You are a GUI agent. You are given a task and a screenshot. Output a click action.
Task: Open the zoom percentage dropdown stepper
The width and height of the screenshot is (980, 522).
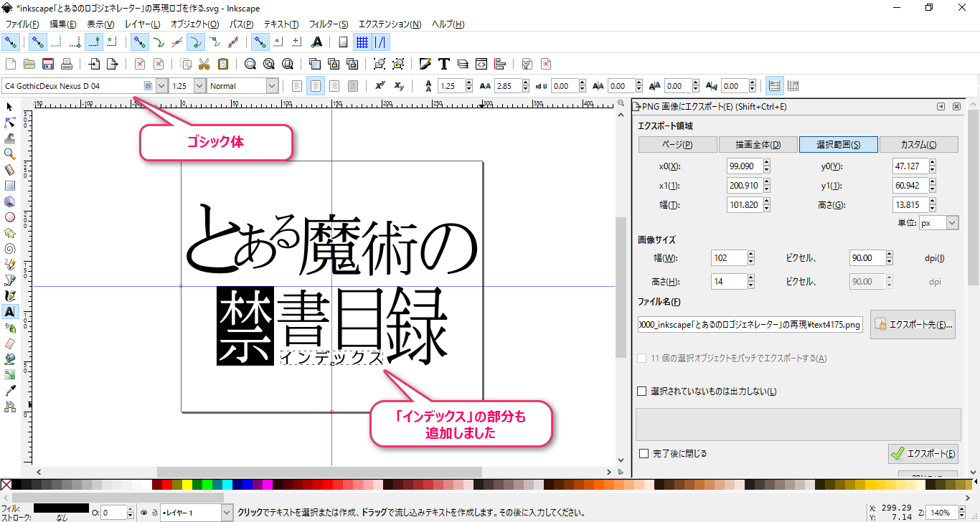pyautogui.click(x=963, y=513)
